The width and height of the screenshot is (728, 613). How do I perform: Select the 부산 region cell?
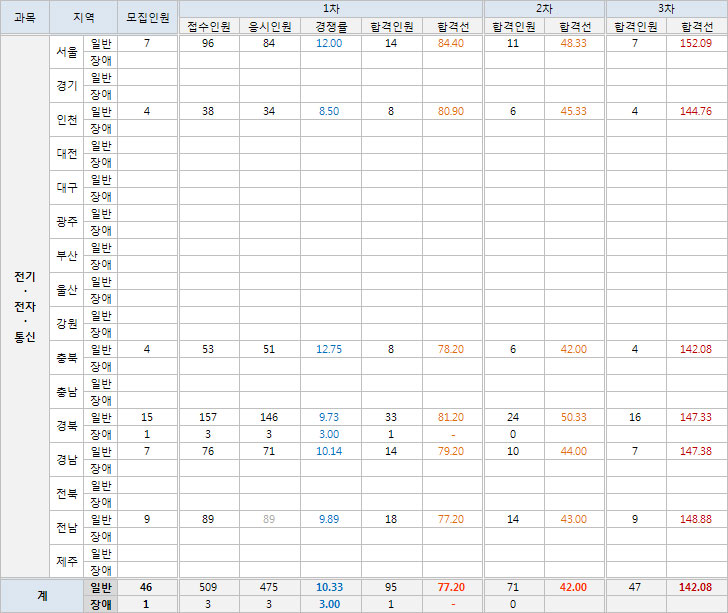coord(67,255)
